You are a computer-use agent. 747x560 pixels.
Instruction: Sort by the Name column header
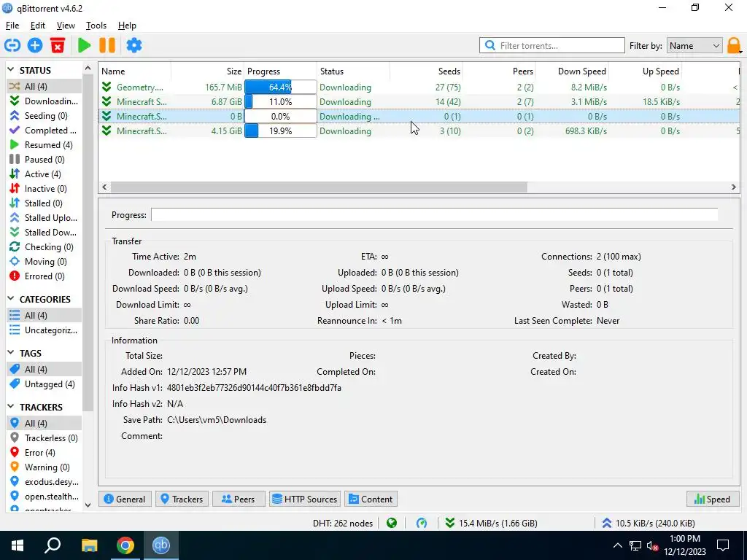135,71
